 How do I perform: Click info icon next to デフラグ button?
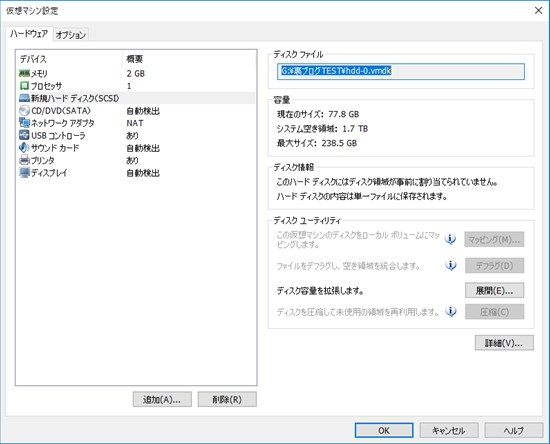pyautogui.click(x=450, y=265)
